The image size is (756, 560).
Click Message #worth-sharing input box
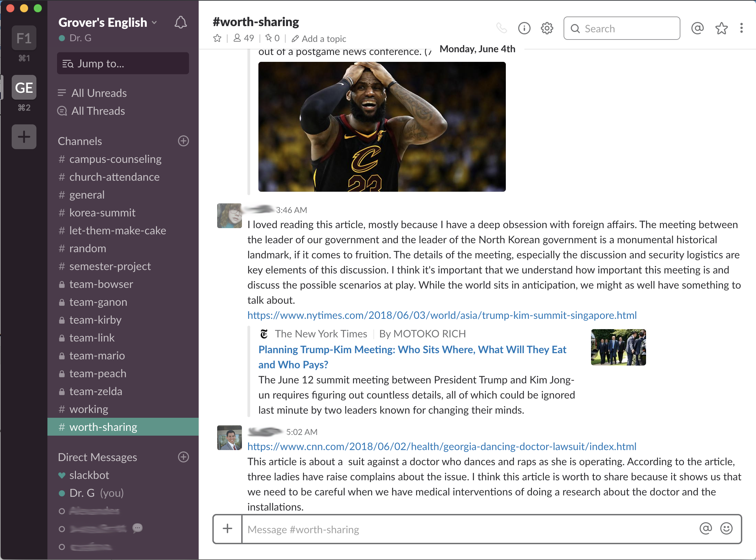coord(469,529)
